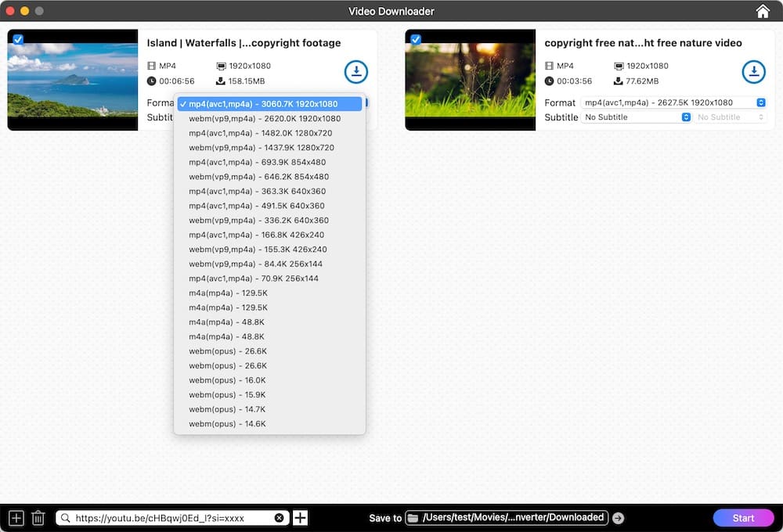Open the Save to folder path selector

[x=507, y=518]
